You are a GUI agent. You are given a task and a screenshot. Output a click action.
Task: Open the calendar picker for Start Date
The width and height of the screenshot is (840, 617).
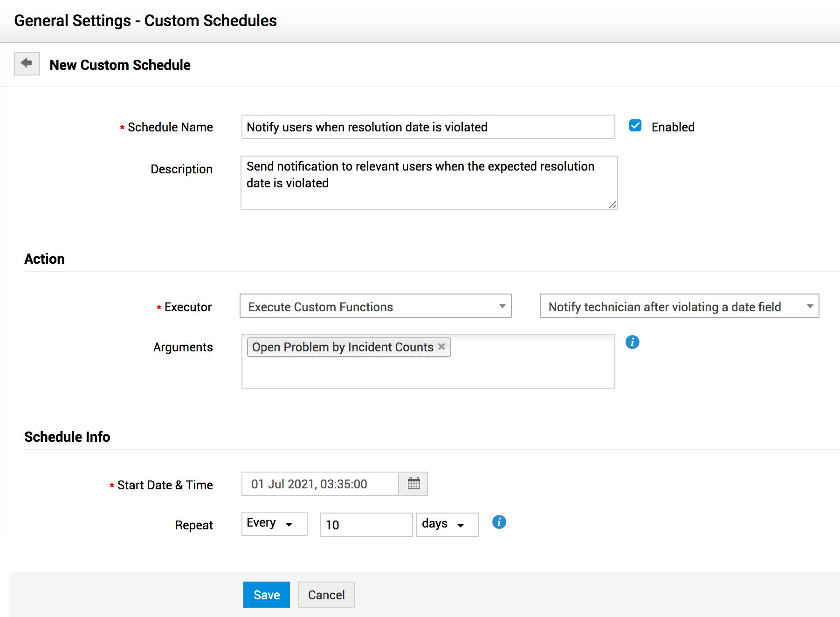413,484
